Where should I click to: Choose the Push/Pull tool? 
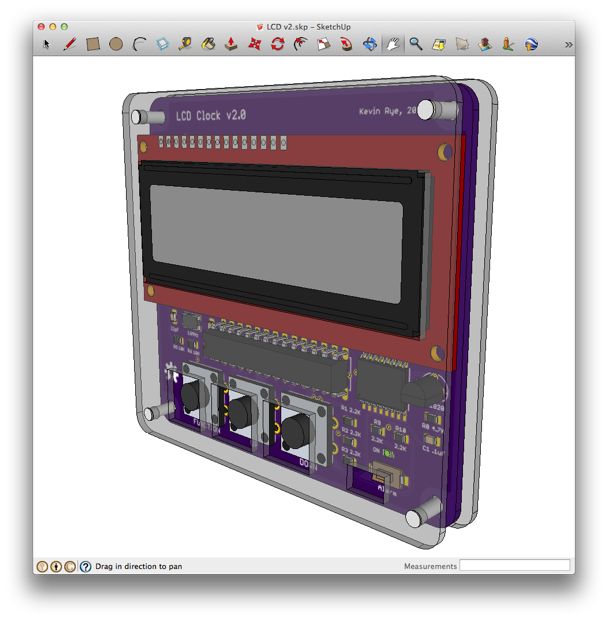coord(231,44)
